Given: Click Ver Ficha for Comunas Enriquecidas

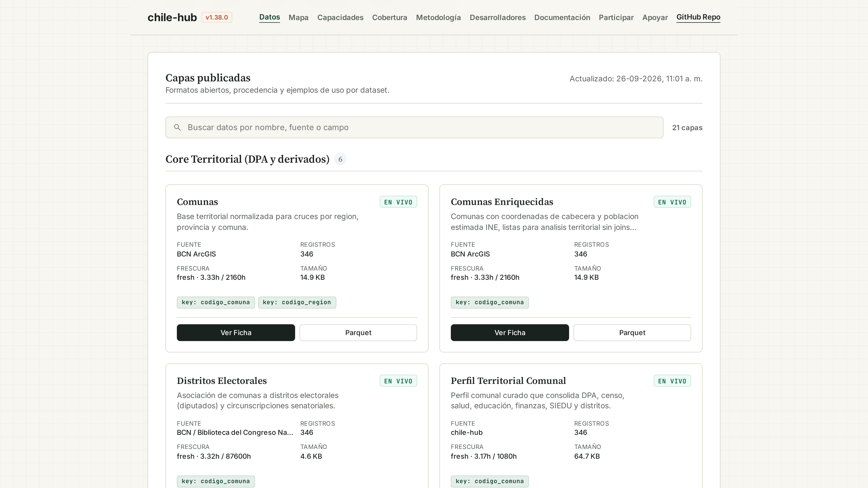Looking at the screenshot, I should pos(510,333).
